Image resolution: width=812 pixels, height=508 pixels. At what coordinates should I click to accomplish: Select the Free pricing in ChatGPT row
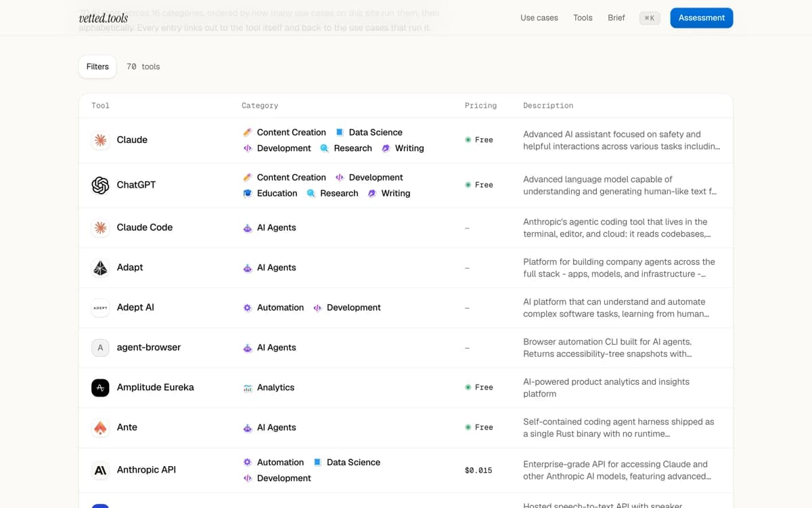(x=479, y=185)
